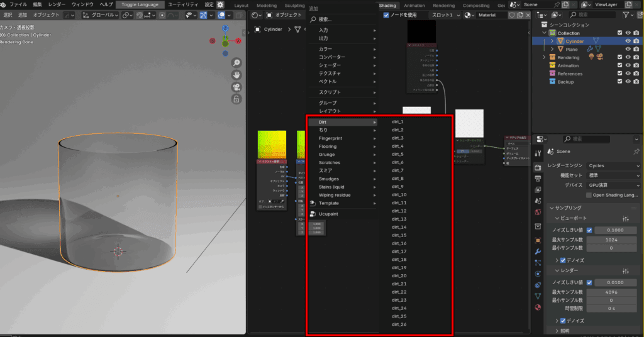
Task: Click the outliner filter funnel icon
Action: coord(626,14)
